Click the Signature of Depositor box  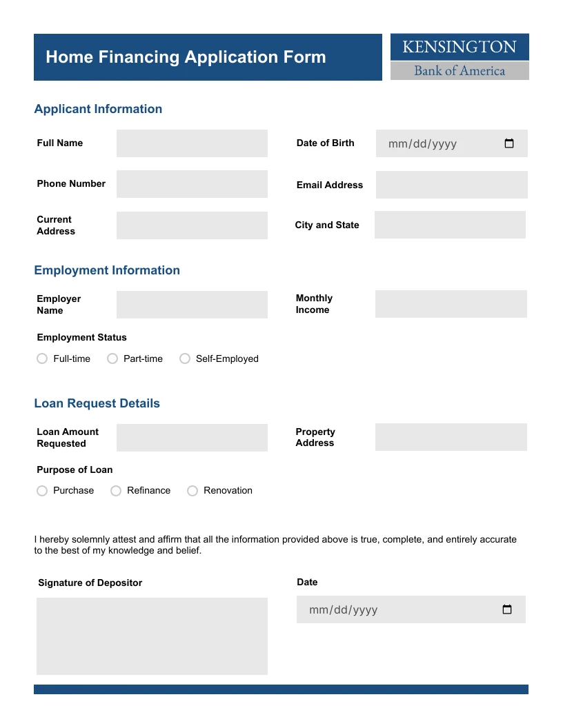(x=151, y=635)
